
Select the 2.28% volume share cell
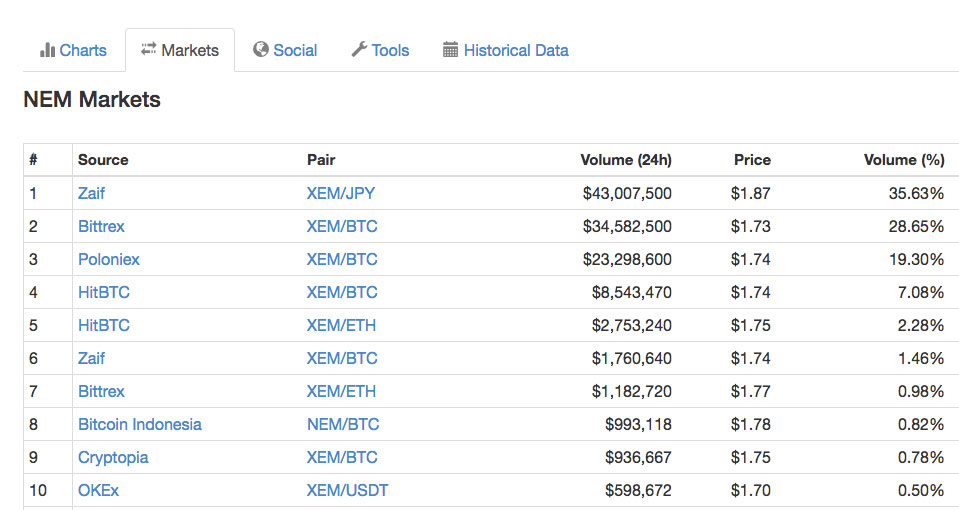pos(920,325)
